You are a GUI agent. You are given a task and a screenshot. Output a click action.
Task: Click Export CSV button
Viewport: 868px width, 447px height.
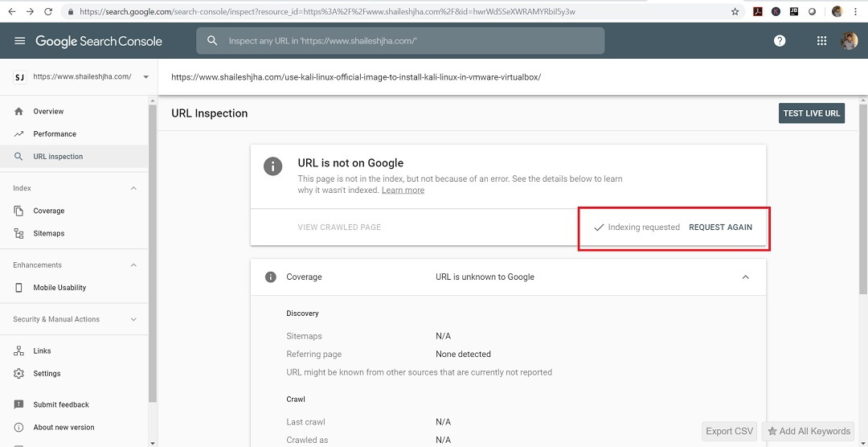(x=730, y=431)
